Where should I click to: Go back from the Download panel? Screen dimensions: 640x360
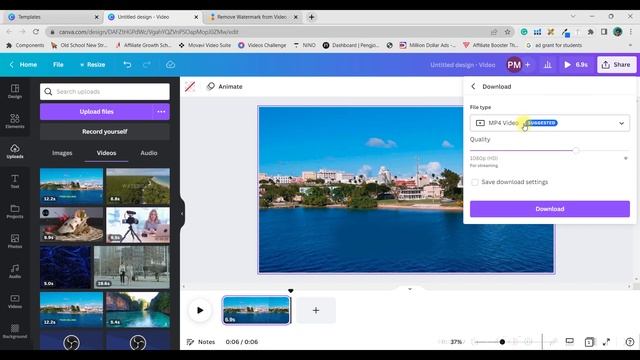(473, 87)
